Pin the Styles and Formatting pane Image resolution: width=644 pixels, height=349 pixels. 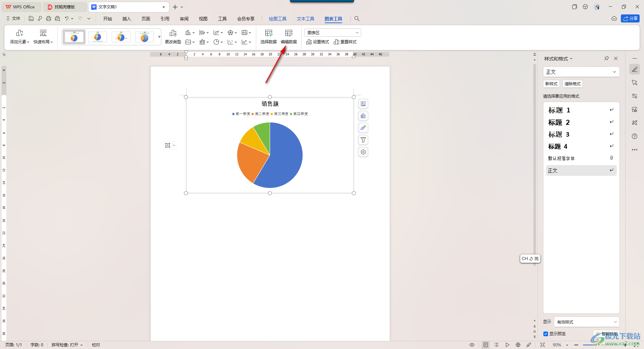pos(606,58)
